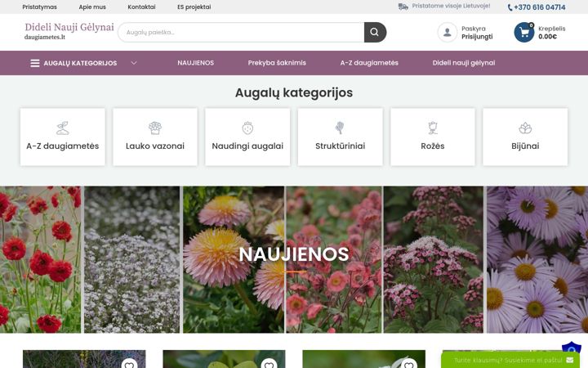Viewport: 588px width, 368px height.
Task: Select the A-Z daugiametės seedling icon
Action: pos(63,128)
